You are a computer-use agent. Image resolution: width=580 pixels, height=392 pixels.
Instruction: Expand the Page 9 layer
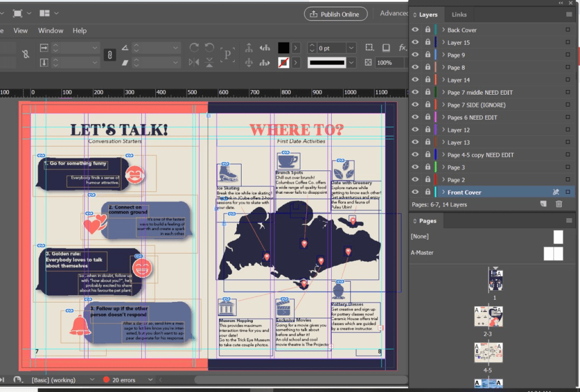(x=443, y=55)
